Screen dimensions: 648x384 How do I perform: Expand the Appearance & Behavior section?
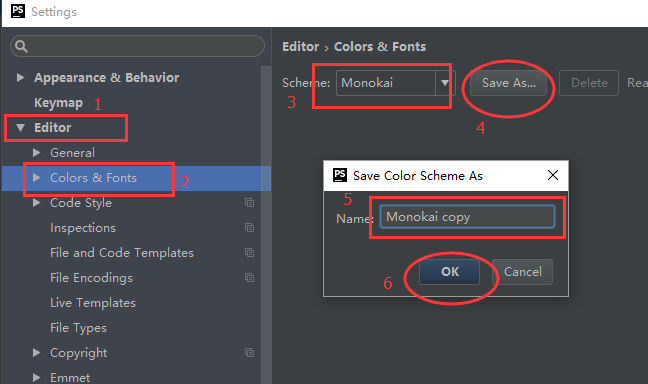point(20,77)
